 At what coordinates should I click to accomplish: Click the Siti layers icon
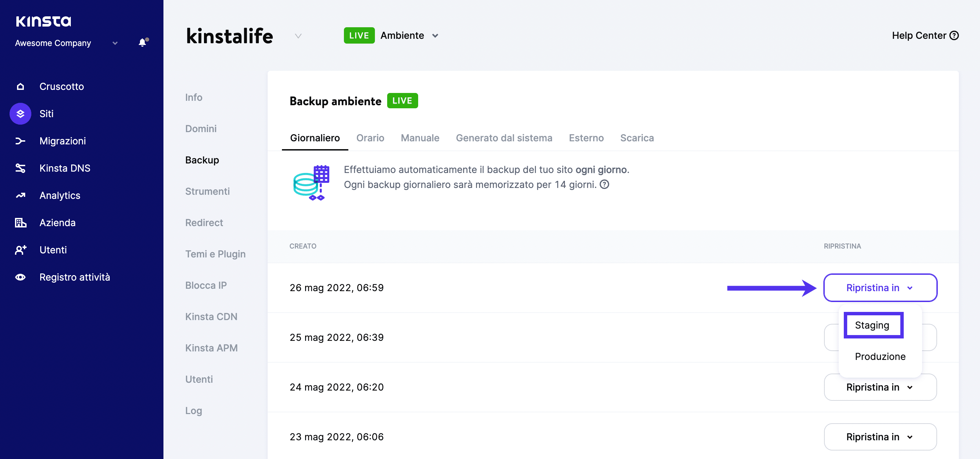click(20, 114)
